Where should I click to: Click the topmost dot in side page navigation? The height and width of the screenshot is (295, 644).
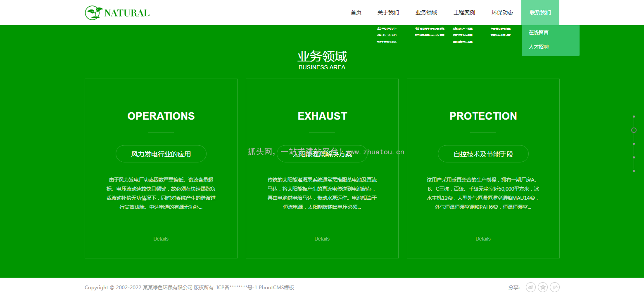[x=634, y=117]
